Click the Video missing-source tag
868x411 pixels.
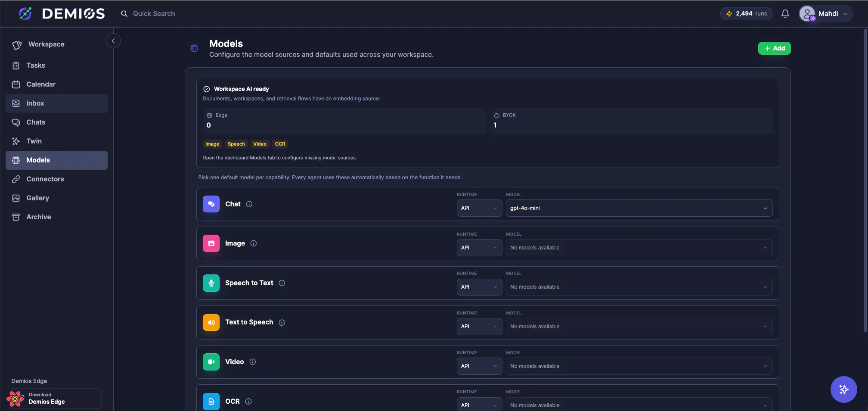[260, 144]
